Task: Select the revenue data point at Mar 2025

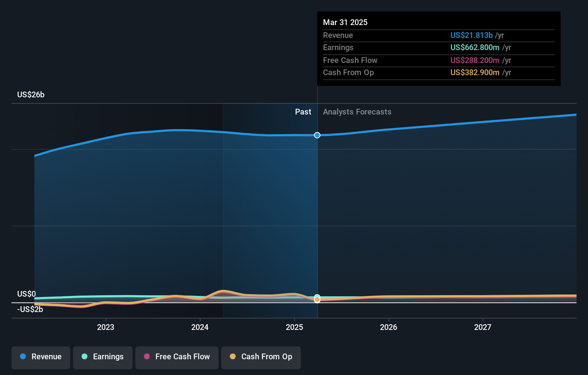Action: tap(317, 135)
